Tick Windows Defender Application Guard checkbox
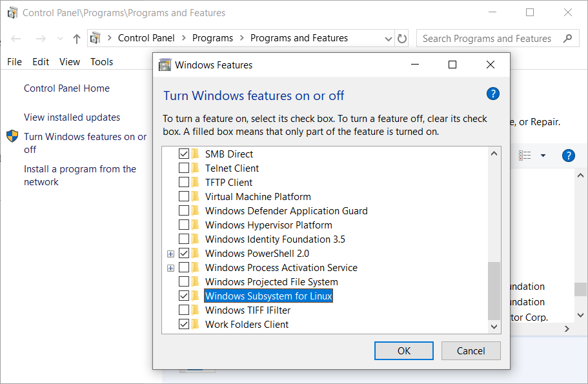 coord(184,211)
